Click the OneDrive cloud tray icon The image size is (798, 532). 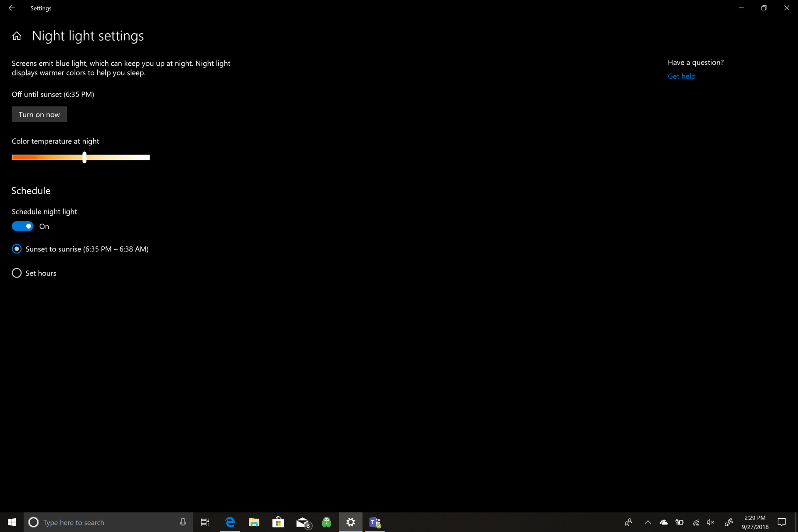[x=664, y=522]
